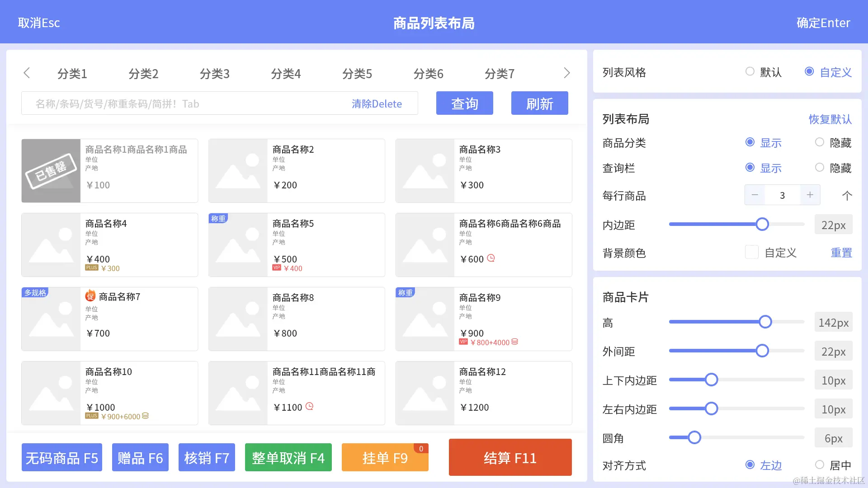This screenshot has height=488, width=868.
Task: Click the clock icon beside ¥600 price
Action: click(x=491, y=258)
